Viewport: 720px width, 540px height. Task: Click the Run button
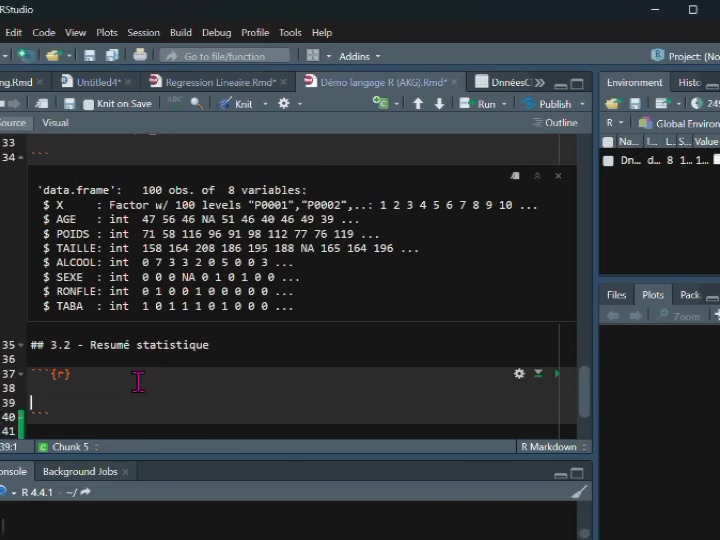coord(478,104)
